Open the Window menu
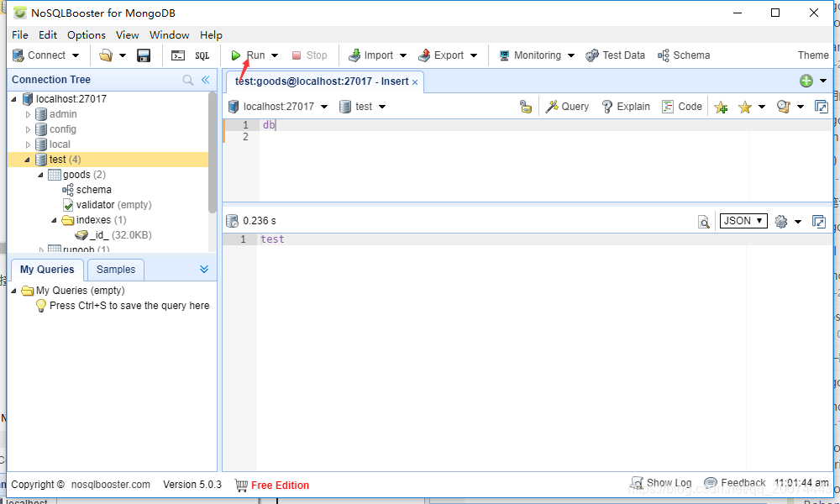The image size is (840, 504). [170, 34]
